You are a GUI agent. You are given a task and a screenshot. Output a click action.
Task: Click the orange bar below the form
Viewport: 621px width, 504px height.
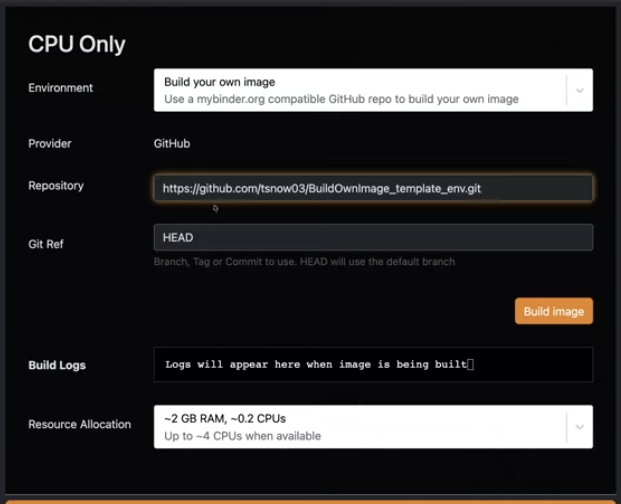[x=310, y=500]
